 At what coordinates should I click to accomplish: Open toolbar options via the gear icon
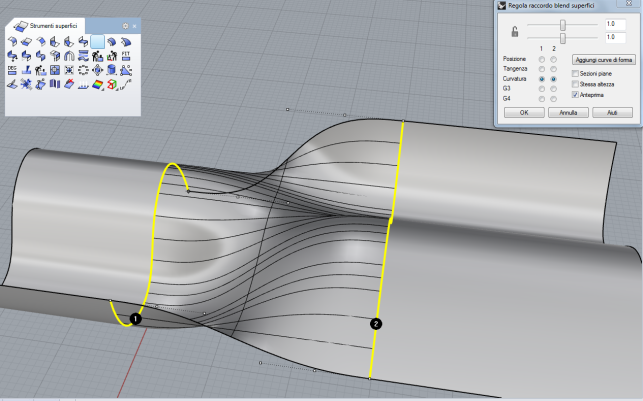(x=125, y=24)
